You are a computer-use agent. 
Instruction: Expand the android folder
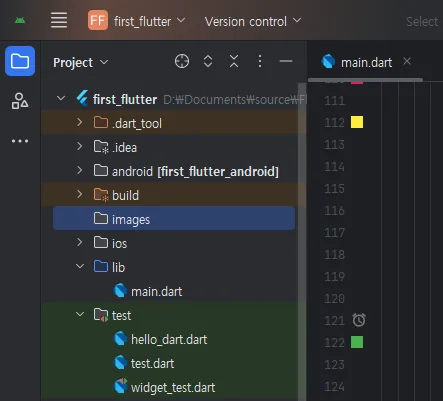[80, 171]
